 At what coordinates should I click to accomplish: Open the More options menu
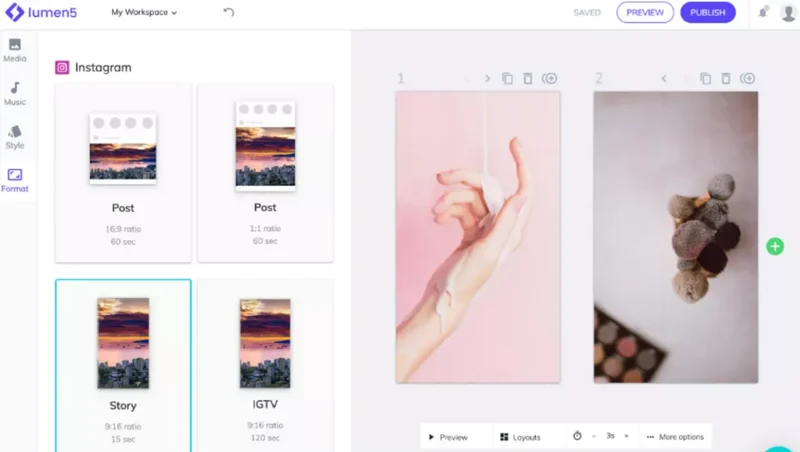[x=675, y=437]
